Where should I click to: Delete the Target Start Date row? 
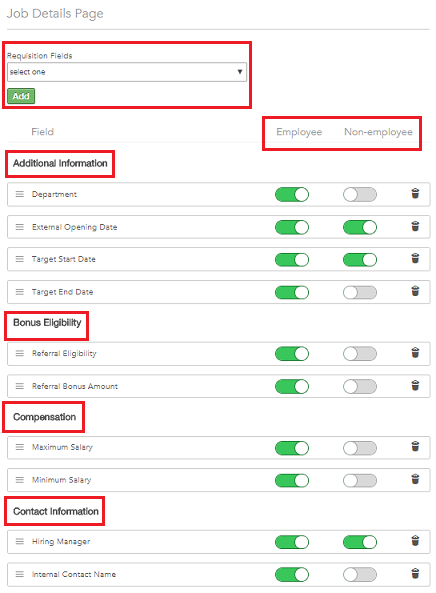point(415,258)
